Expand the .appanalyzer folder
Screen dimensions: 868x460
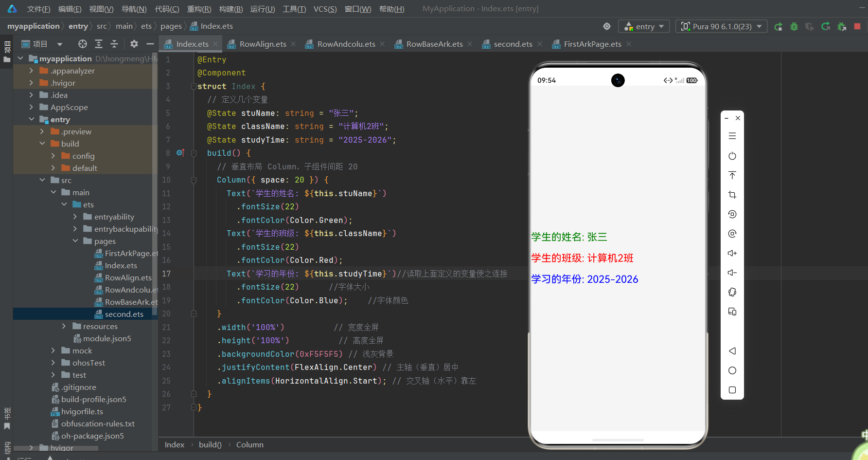32,71
